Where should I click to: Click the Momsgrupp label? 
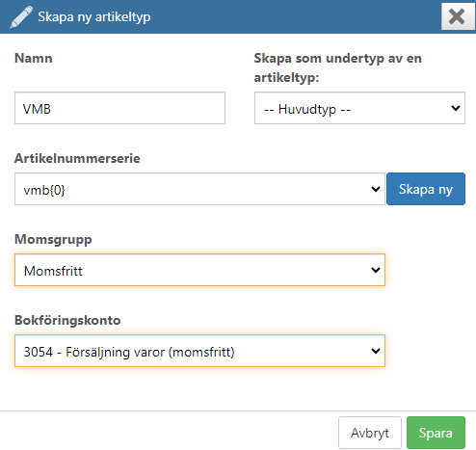[53, 240]
